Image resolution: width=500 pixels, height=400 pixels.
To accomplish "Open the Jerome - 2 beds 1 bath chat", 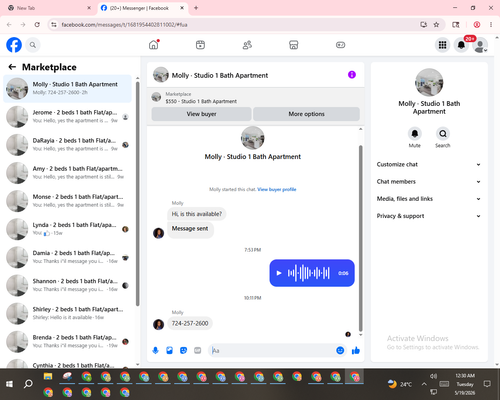I will coord(67,117).
